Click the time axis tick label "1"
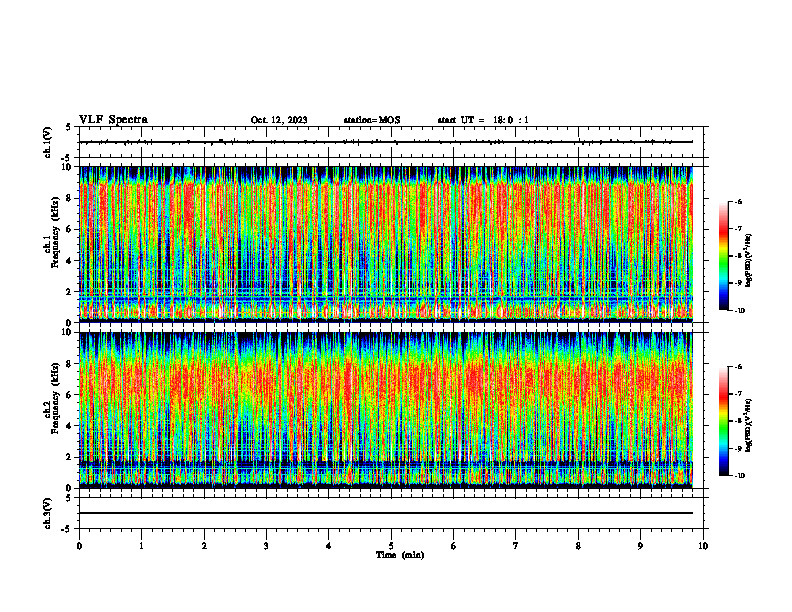Viewport: 792px width, 612px height. click(x=141, y=546)
